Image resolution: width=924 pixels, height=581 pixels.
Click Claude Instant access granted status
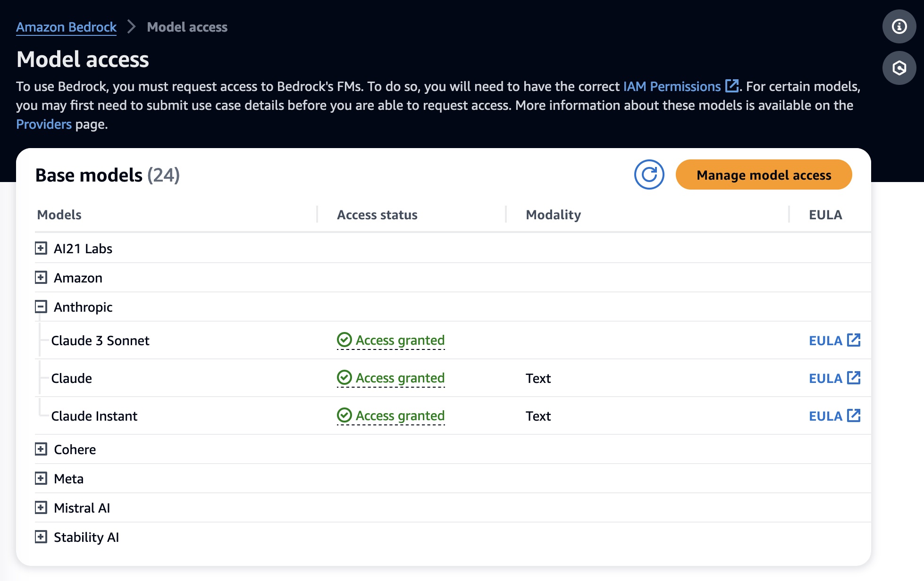[x=391, y=416]
